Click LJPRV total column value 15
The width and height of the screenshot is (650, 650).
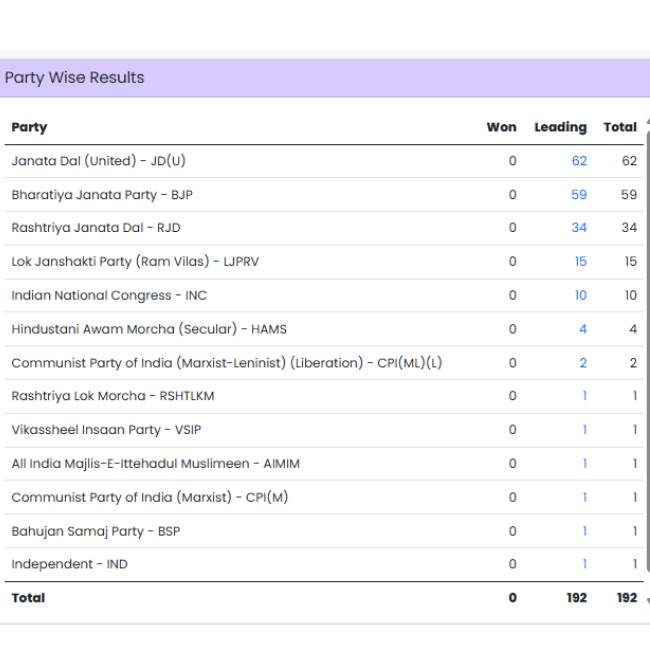631,262
